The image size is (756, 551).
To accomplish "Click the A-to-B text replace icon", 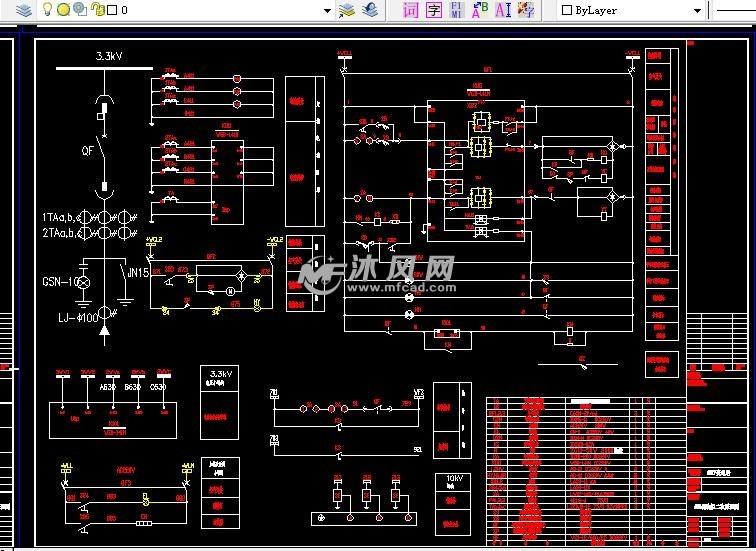I will coord(479,10).
